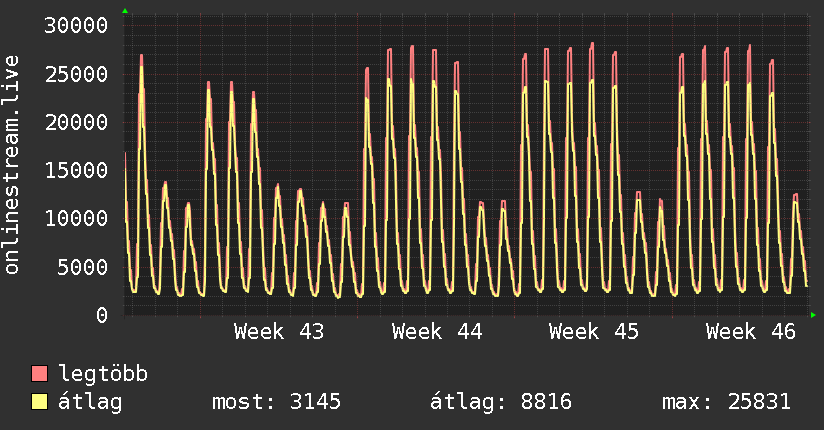The image size is (824, 430).
Task: Click the legtöbb legend label
Action: coord(103,374)
